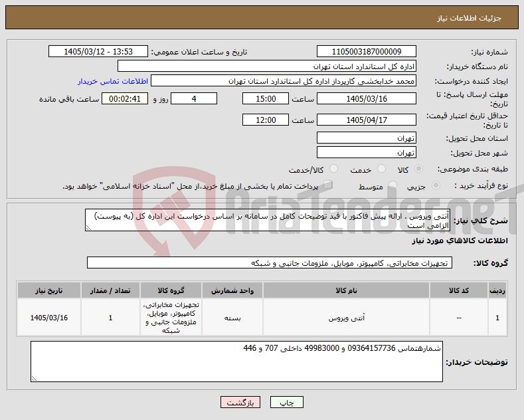Click the ایجاد کننده درخواست field
Viewport: 524px width, 420px height.
(284, 81)
